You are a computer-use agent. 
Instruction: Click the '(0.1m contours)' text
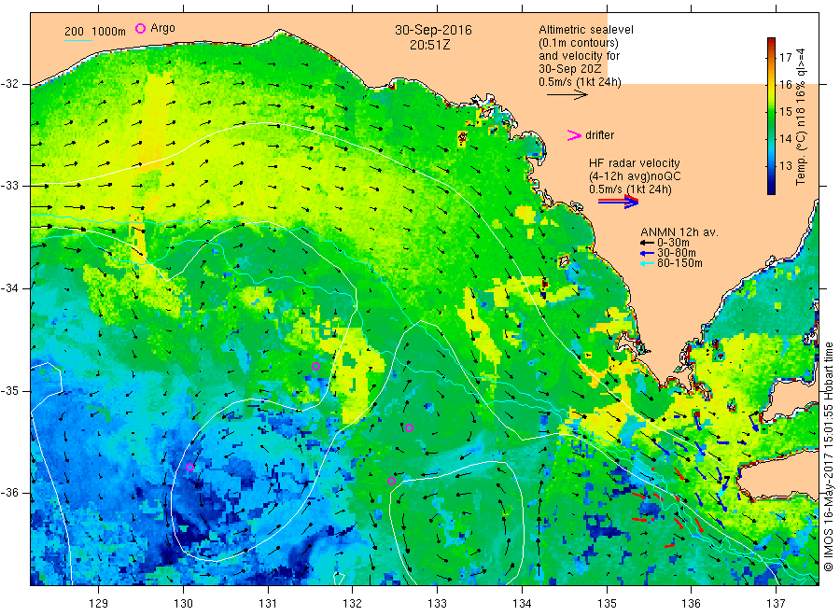point(579,43)
